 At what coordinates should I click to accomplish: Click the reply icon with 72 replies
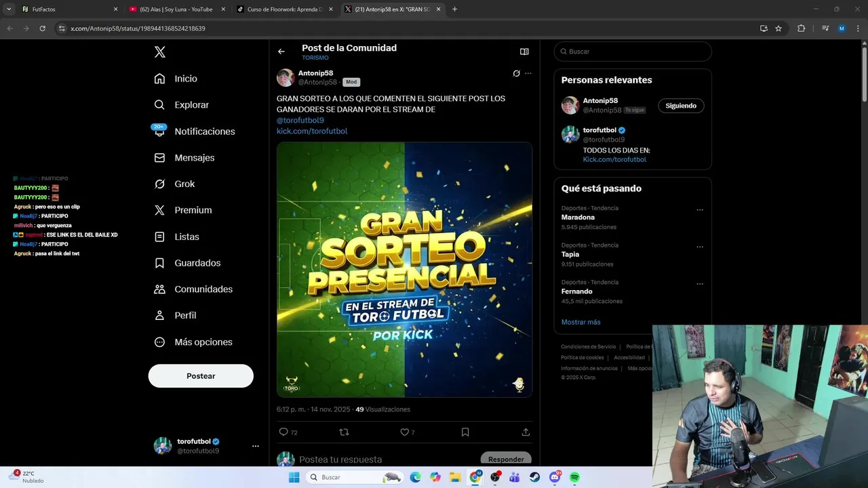[288, 432]
